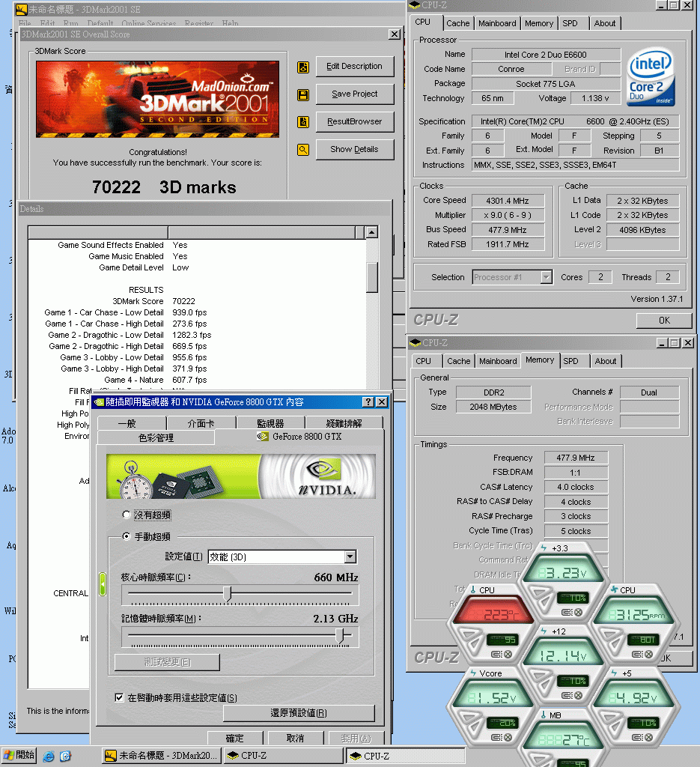This screenshot has height=767, width=700.
Task: Open the Cache tab in the CPU-Z processor window
Action: 458,23
